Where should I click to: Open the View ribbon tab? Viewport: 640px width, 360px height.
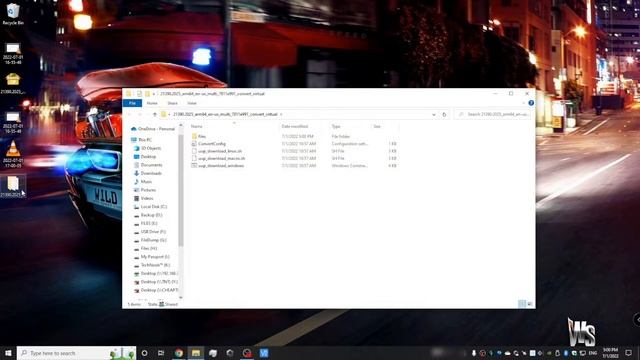(x=192, y=103)
